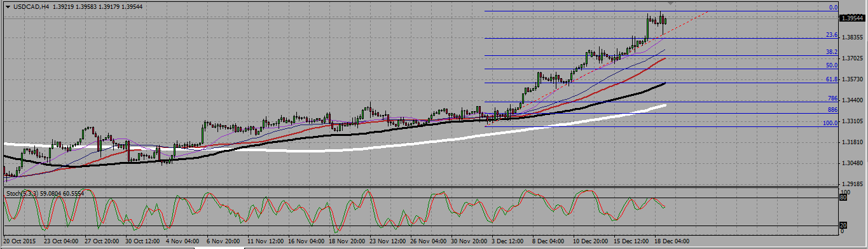The width and height of the screenshot is (868, 249).
Task: Select the 100.0 Fibonacci level label
Action: (x=830, y=123)
